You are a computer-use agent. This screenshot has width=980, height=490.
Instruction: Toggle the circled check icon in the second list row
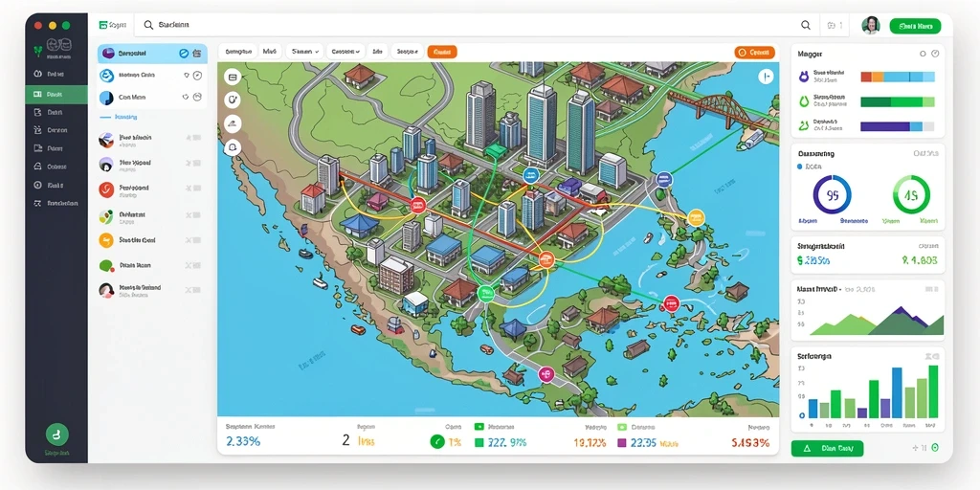(197, 75)
